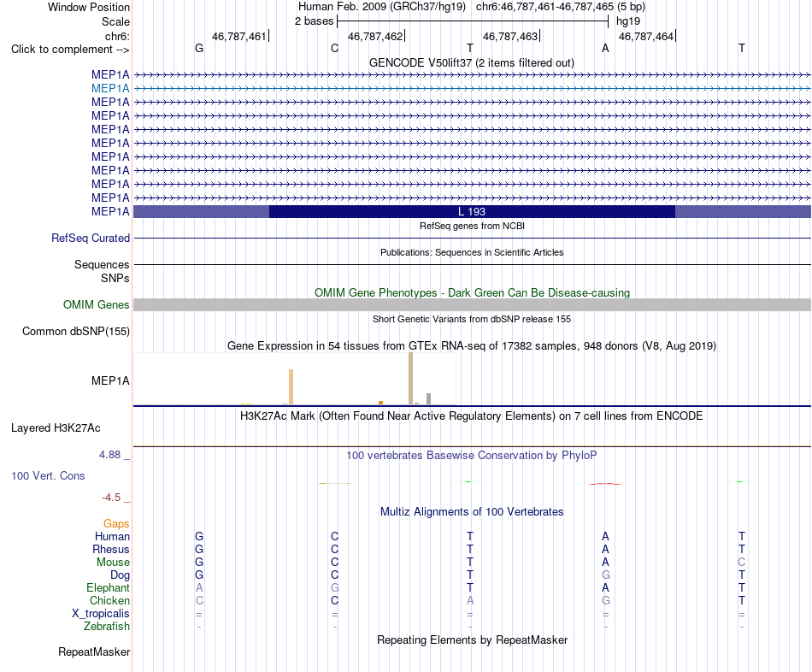Image resolution: width=812 pixels, height=672 pixels.
Task: Click the 'Scale' row label
Action: pyautogui.click(x=115, y=21)
